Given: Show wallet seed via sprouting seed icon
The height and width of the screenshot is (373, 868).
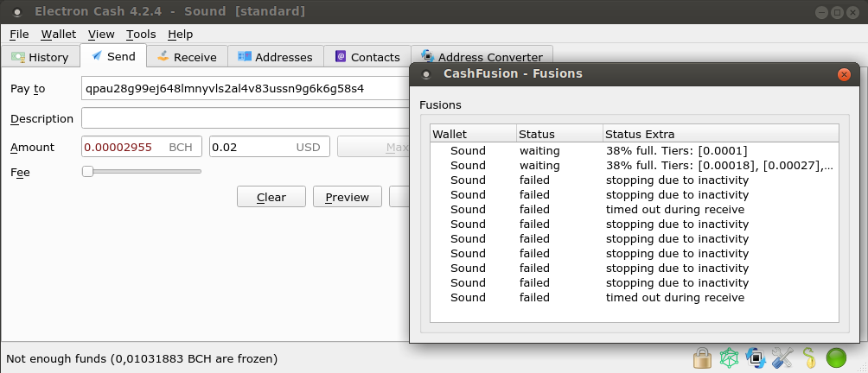Looking at the screenshot, I should (x=808, y=358).
